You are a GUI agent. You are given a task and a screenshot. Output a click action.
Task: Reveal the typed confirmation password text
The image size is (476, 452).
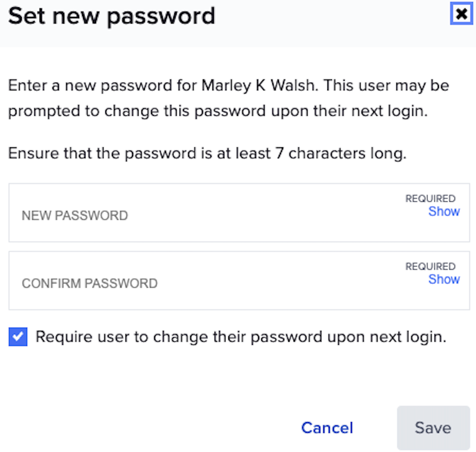pos(444,279)
